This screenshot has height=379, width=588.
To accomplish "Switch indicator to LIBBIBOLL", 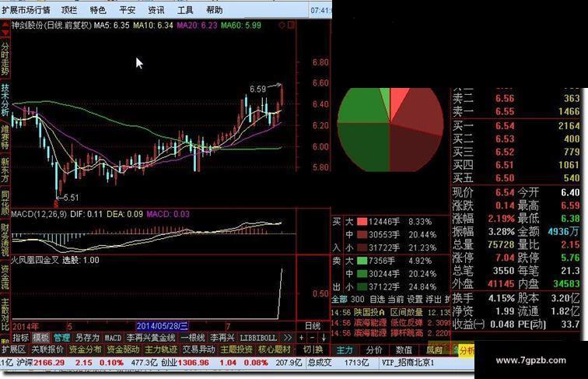I will (x=258, y=338).
